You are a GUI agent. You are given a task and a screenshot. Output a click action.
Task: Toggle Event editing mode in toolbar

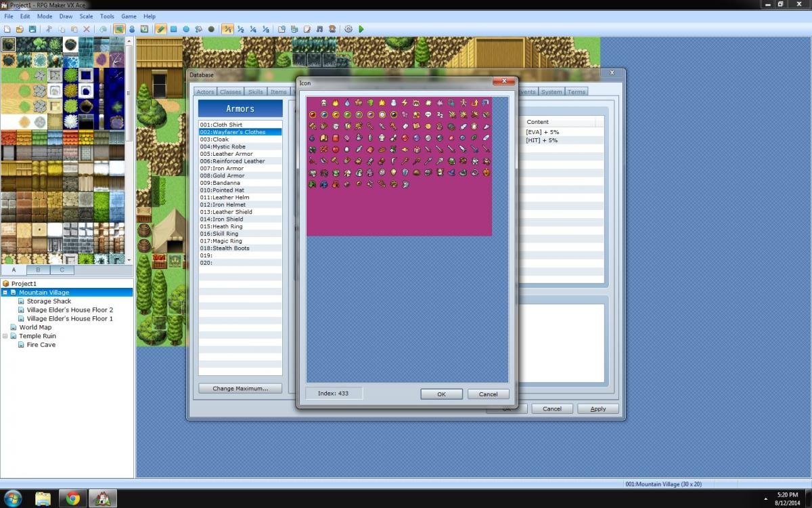click(132, 29)
